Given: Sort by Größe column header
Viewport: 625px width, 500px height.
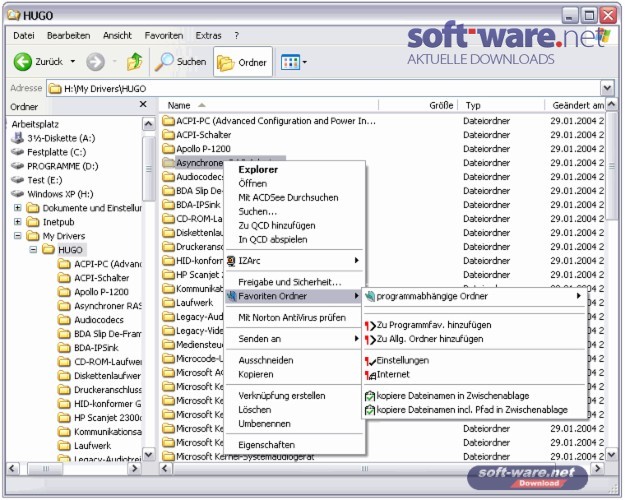Looking at the screenshot, I should [418, 105].
